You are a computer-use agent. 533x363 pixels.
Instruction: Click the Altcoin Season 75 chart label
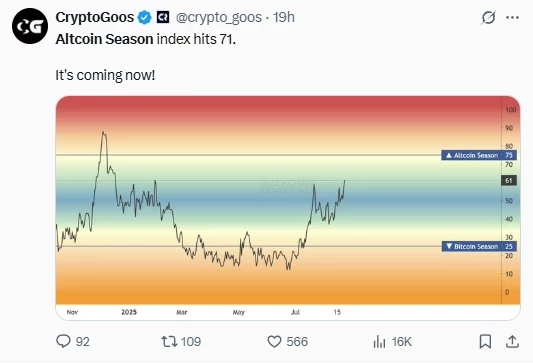(479, 155)
